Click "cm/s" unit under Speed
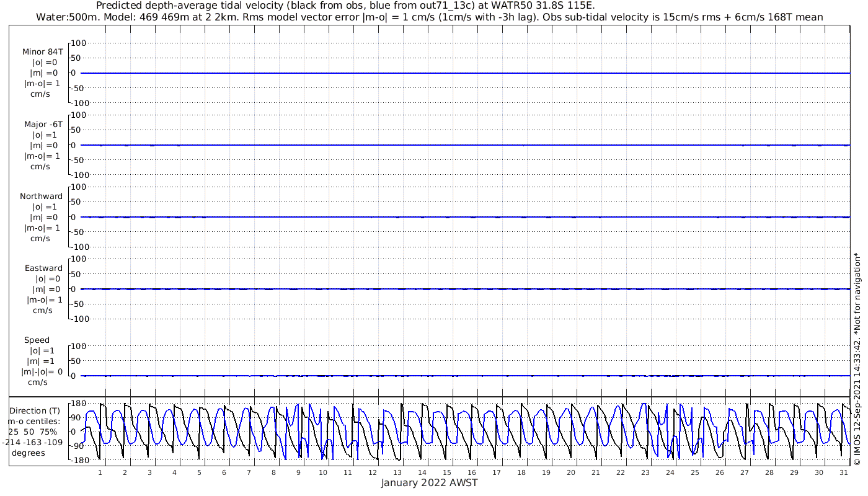 38,382
